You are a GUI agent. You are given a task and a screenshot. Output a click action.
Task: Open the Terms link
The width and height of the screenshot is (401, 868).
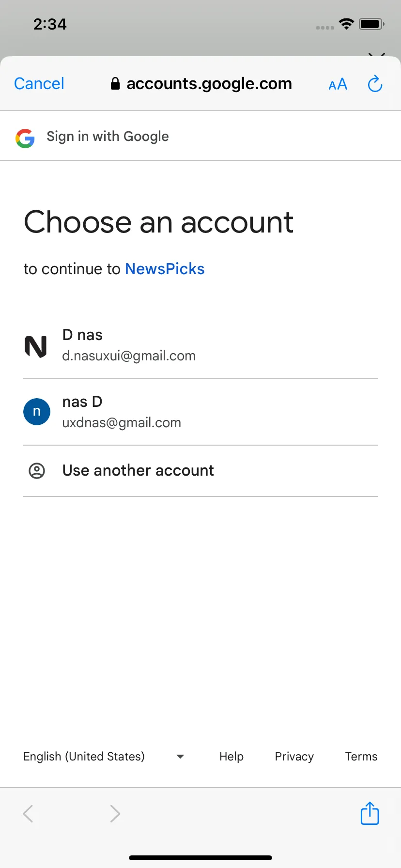click(x=361, y=757)
